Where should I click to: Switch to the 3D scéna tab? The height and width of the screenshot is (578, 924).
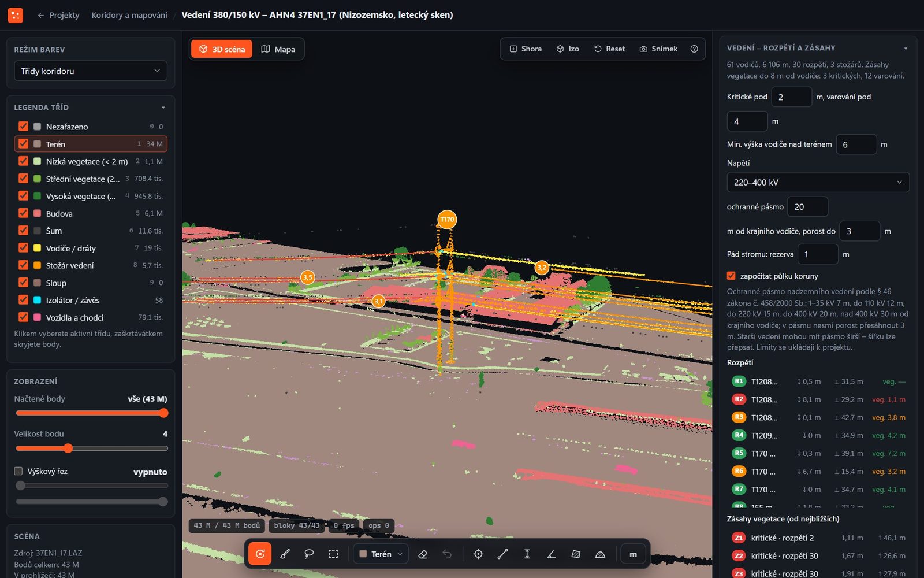coord(222,49)
